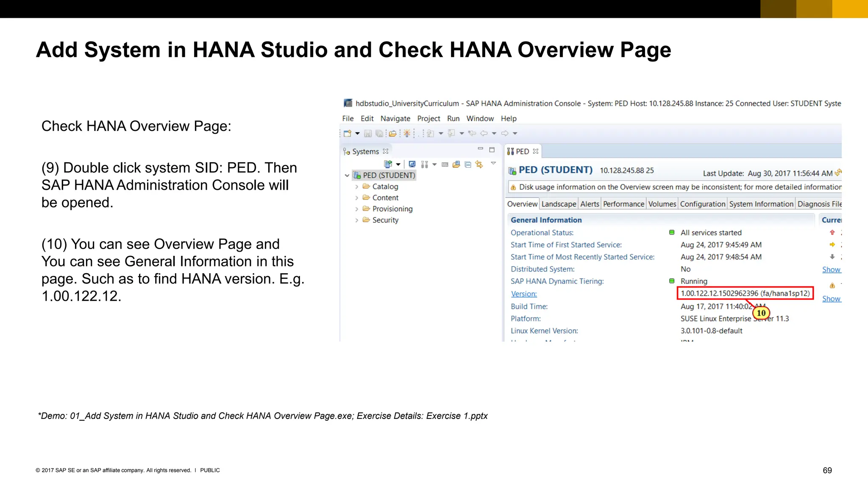This screenshot has width=868, height=488.
Task: Open the Back history dropdown arrow
Action: pos(494,133)
